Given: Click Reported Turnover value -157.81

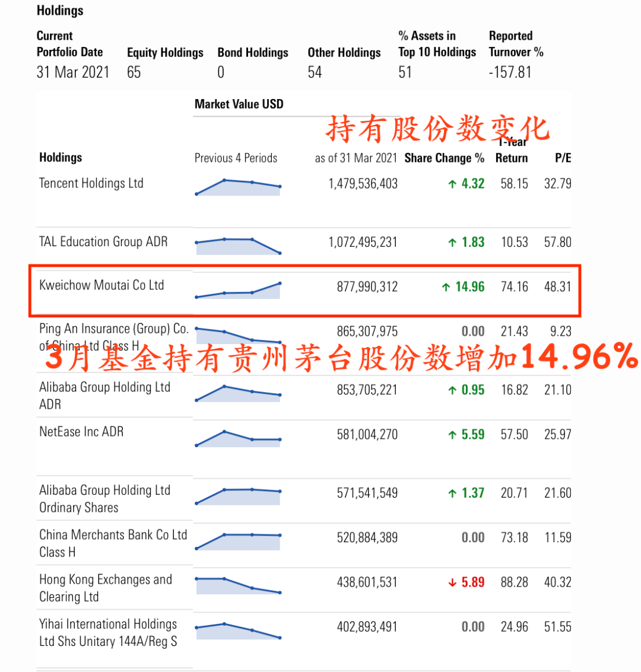Looking at the screenshot, I should click(510, 72).
